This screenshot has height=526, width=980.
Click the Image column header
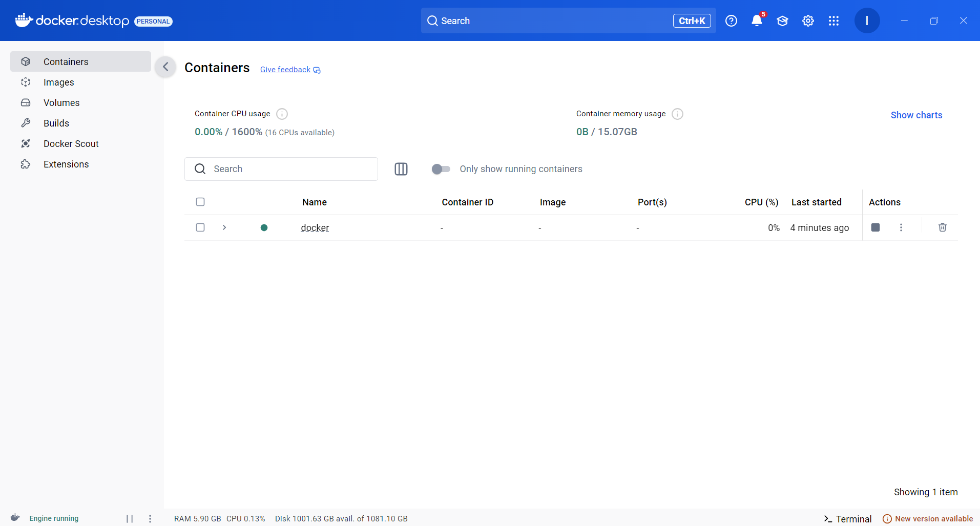click(x=553, y=202)
